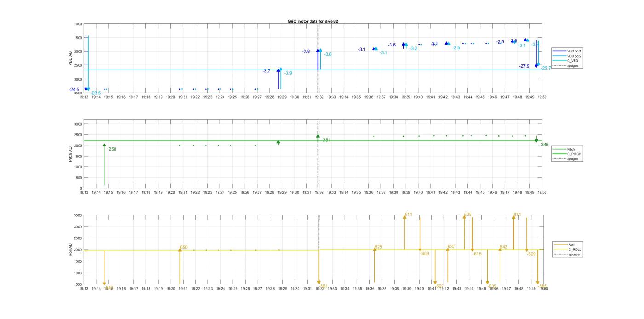Click the '3000' y-tick on Pitch plot

[78, 124]
